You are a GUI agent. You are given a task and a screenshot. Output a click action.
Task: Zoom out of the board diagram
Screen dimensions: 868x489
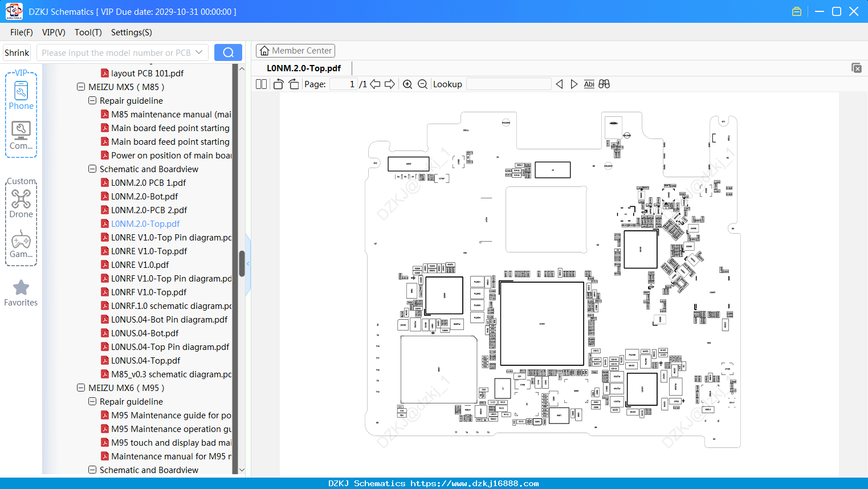[x=422, y=84]
